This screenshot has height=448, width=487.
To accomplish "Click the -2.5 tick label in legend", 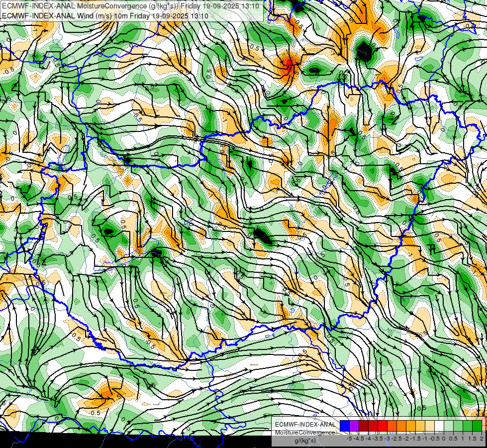I will (395, 439).
